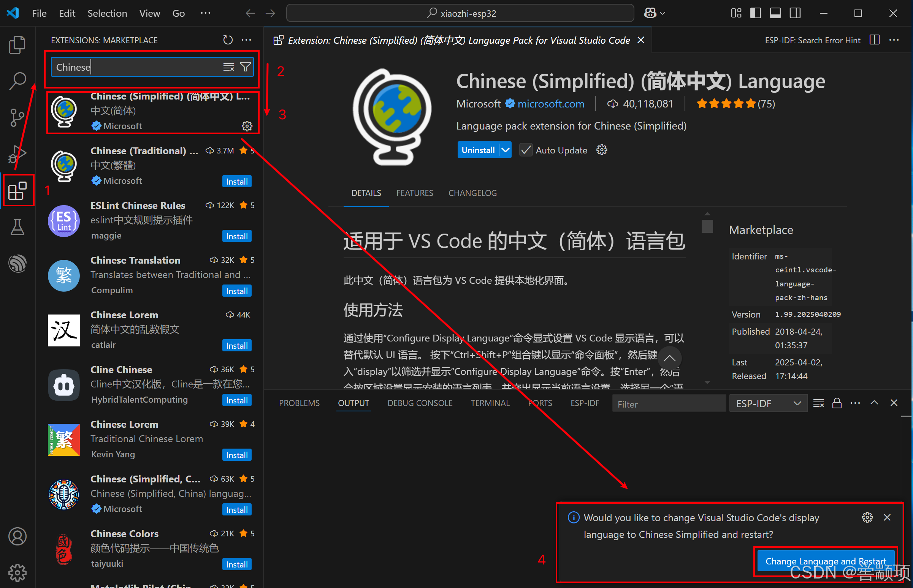Toggle the primary side bar layout
The image size is (913, 588).
(755, 13)
